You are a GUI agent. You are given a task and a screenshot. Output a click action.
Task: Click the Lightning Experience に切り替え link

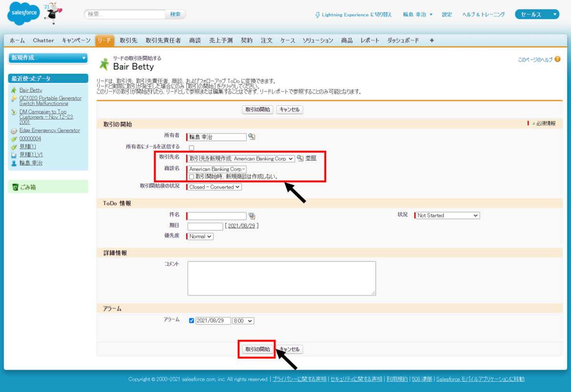[357, 15]
